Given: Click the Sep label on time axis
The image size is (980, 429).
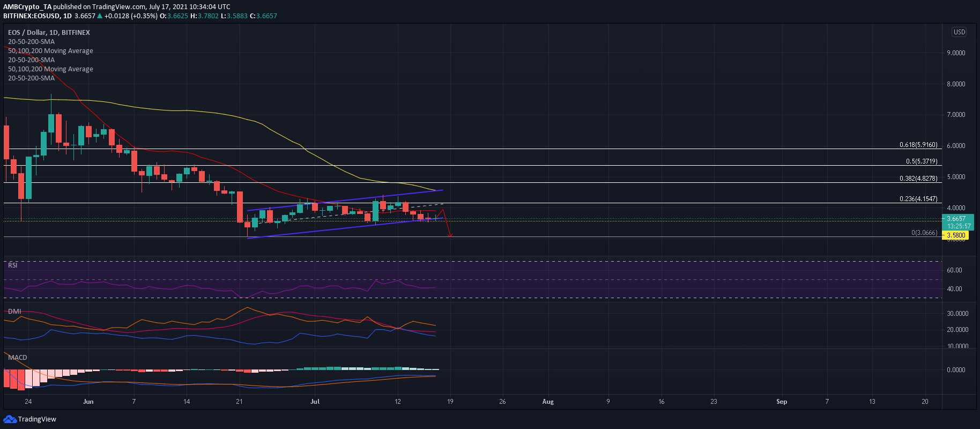Looking at the screenshot, I should 782,402.
